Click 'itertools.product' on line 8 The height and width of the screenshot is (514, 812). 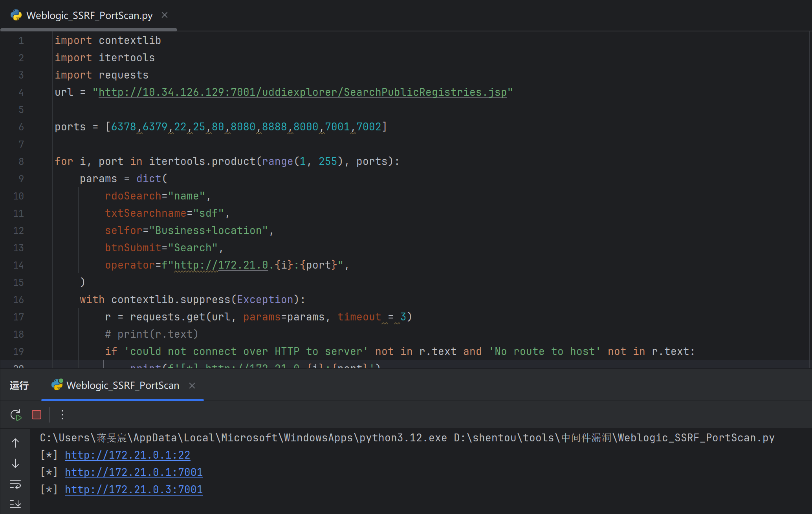coord(202,161)
